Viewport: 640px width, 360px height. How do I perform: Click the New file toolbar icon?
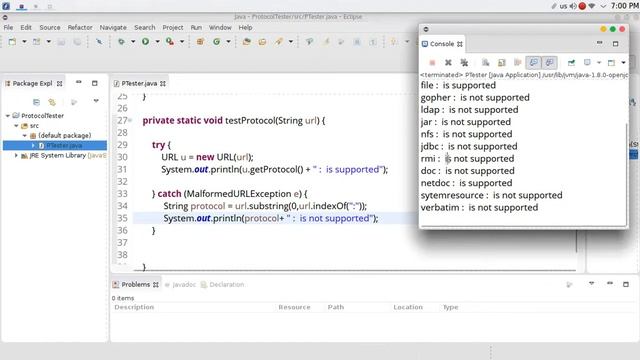12,42
